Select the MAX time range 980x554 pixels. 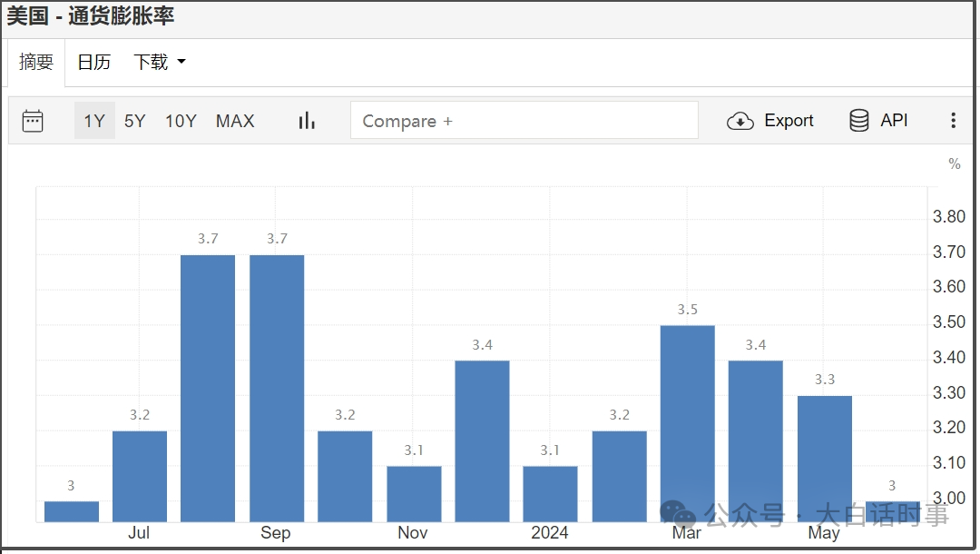235,121
